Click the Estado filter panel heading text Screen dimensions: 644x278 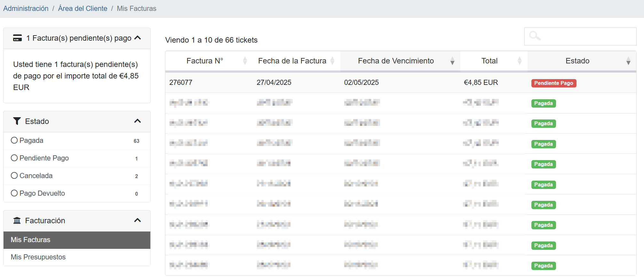pyautogui.click(x=37, y=121)
